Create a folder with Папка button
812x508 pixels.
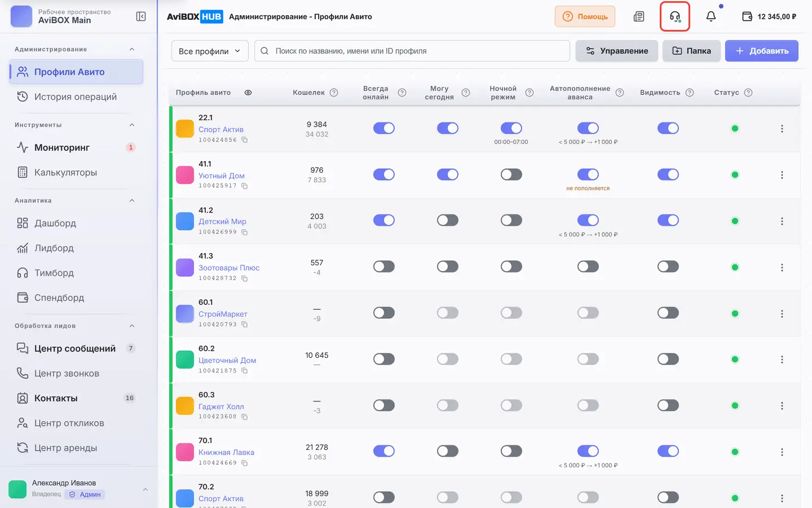[692, 51]
